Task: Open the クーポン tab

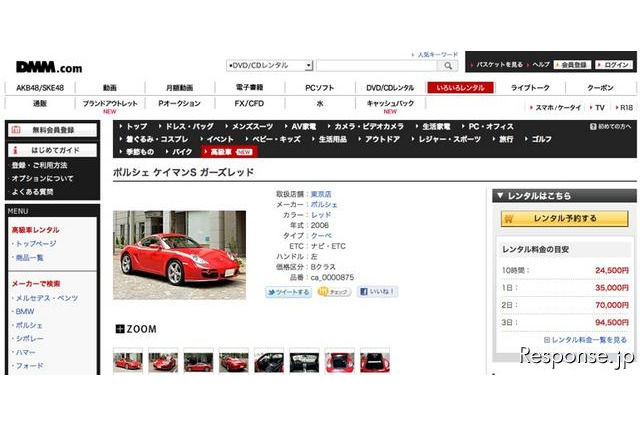Action: click(600, 88)
